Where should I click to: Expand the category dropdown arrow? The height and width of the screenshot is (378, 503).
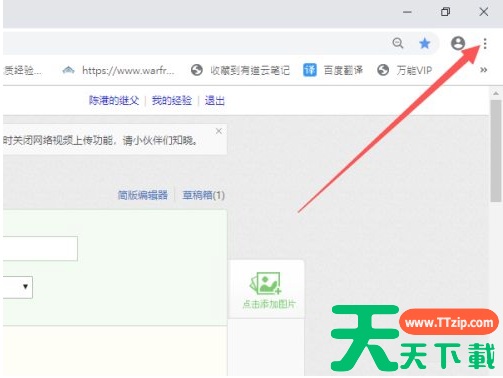point(25,286)
